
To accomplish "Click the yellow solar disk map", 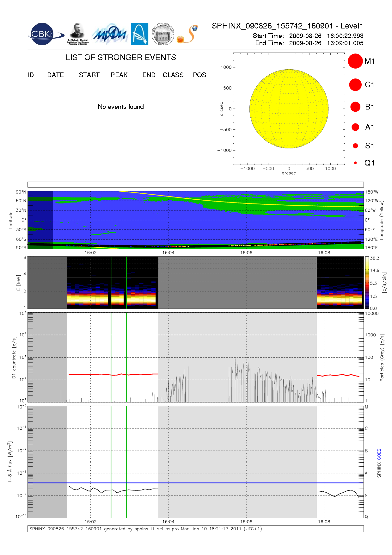I will click(x=289, y=109).
